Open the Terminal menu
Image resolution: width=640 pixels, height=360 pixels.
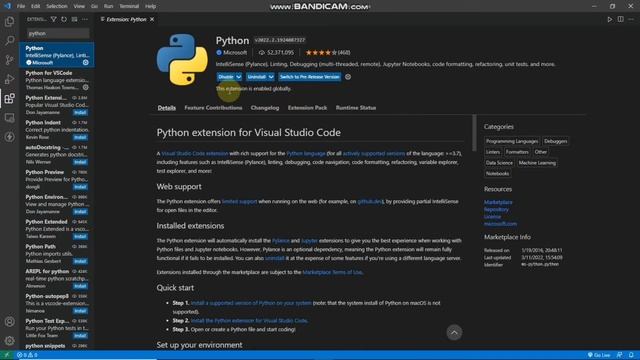129,6
